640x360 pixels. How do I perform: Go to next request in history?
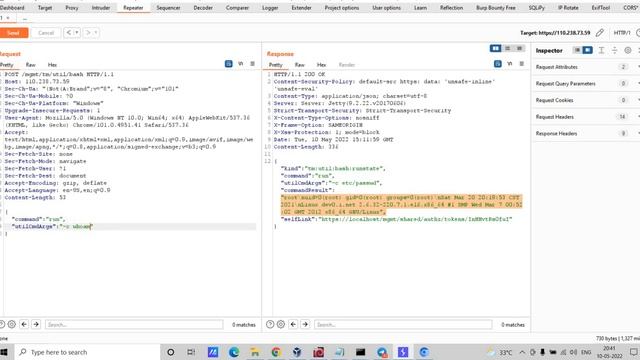(x=88, y=33)
